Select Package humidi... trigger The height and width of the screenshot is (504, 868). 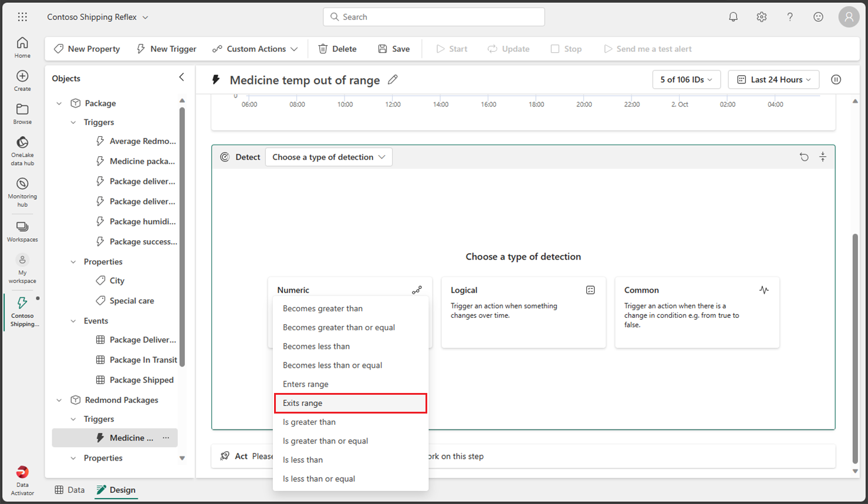136,221
